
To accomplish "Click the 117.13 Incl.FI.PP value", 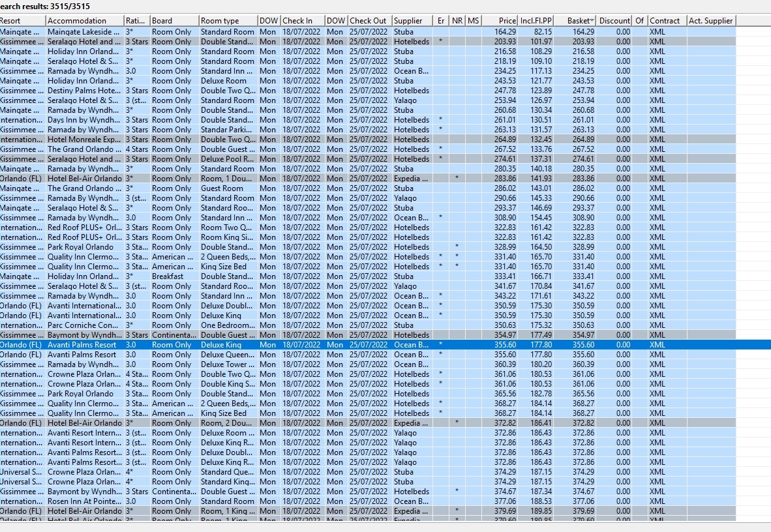I will pyautogui.click(x=541, y=71).
